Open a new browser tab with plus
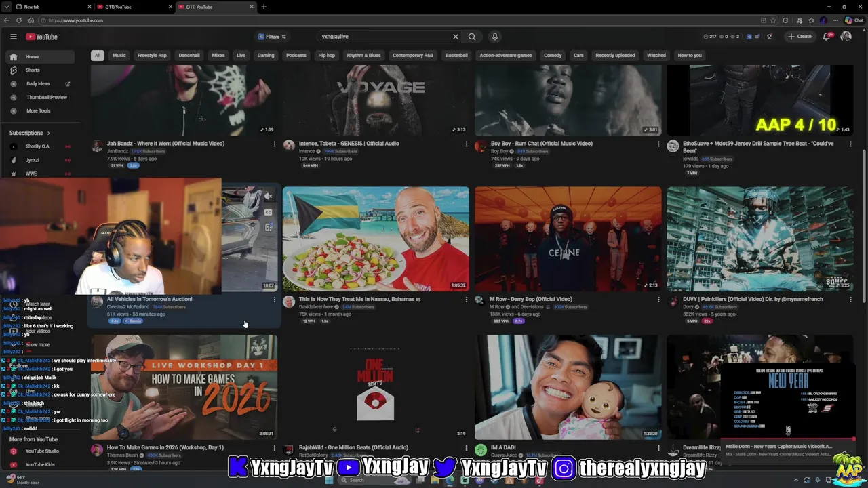868x488 pixels. pyautogui.click(x=264, y=7)
